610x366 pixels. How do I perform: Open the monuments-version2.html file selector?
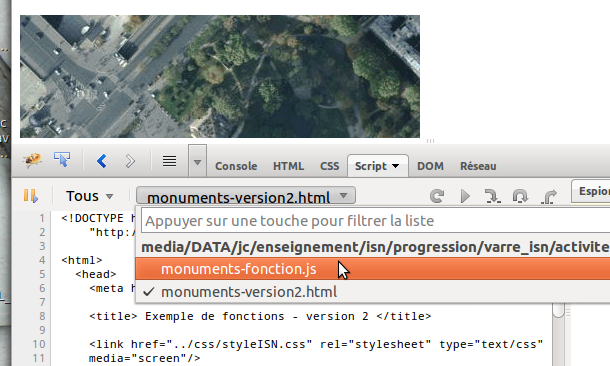246,195
